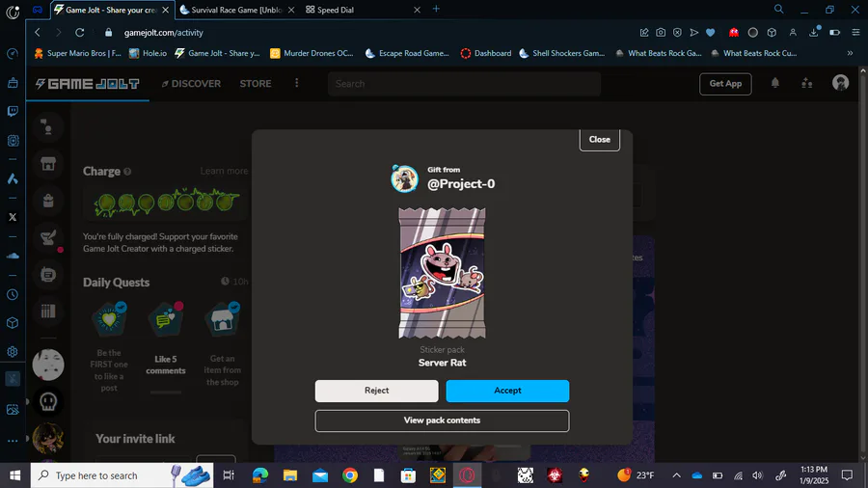Open friends list icon in navbar

click(806, 83)
